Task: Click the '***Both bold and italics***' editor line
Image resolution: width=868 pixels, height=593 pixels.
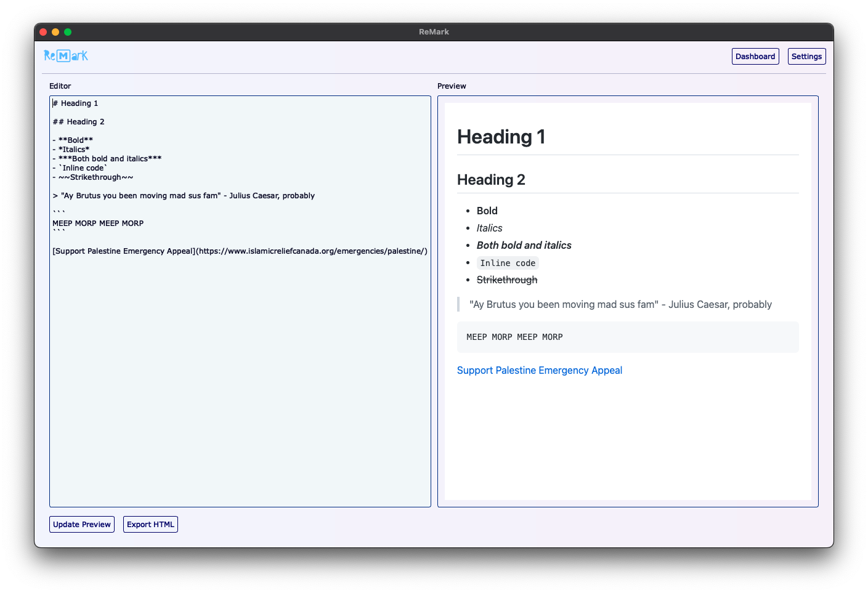Action: pos(107,159)
